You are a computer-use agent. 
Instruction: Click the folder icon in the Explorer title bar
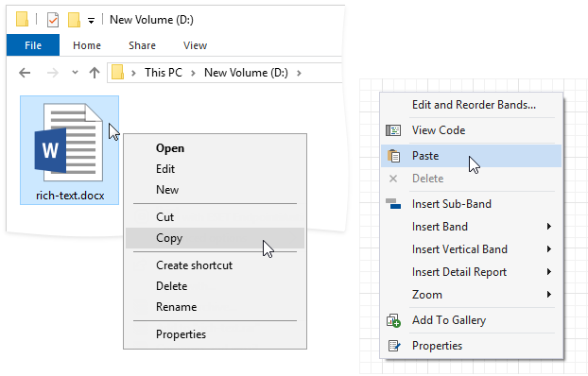point(22,20)
